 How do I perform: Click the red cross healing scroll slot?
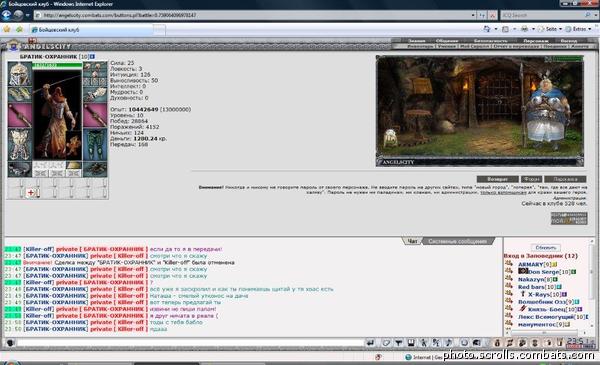[31, 193]
